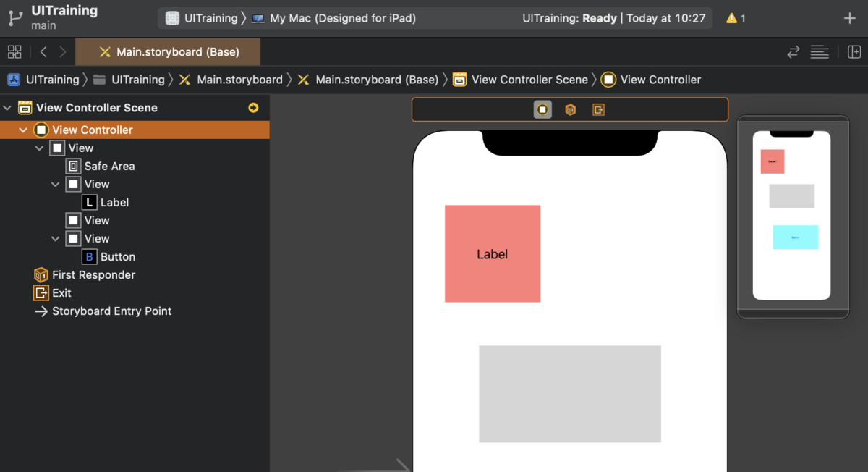Viewport: 868px width, 472px height.
Task: Click the My Mac destination icon
Action: (x=258, y=18)
